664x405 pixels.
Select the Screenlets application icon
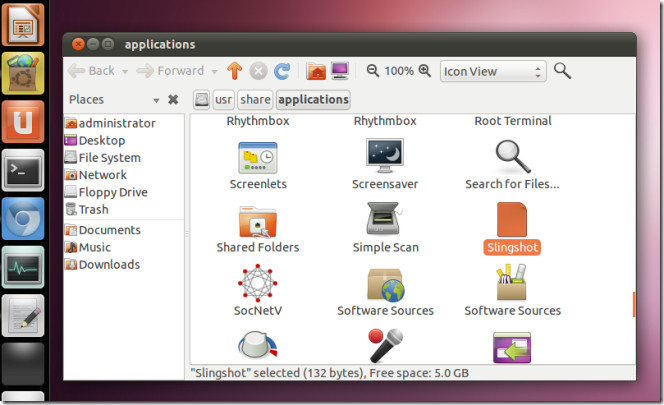(258, 158)
